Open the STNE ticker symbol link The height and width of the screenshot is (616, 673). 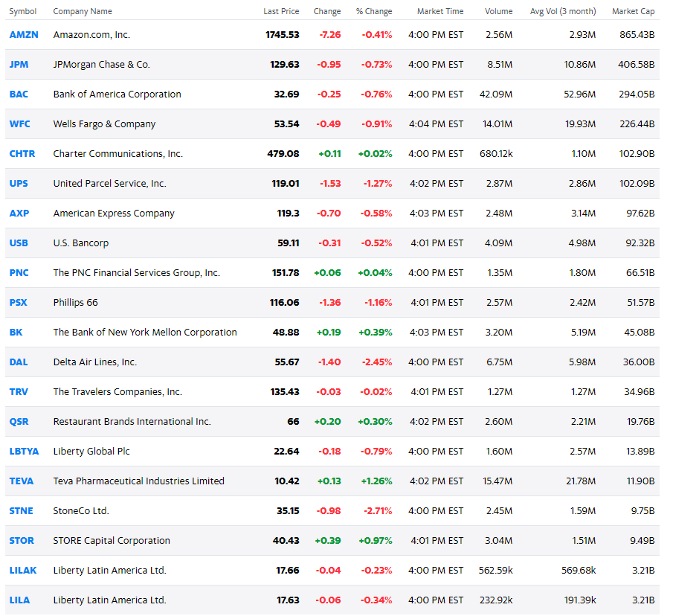(x=21, y=511)
